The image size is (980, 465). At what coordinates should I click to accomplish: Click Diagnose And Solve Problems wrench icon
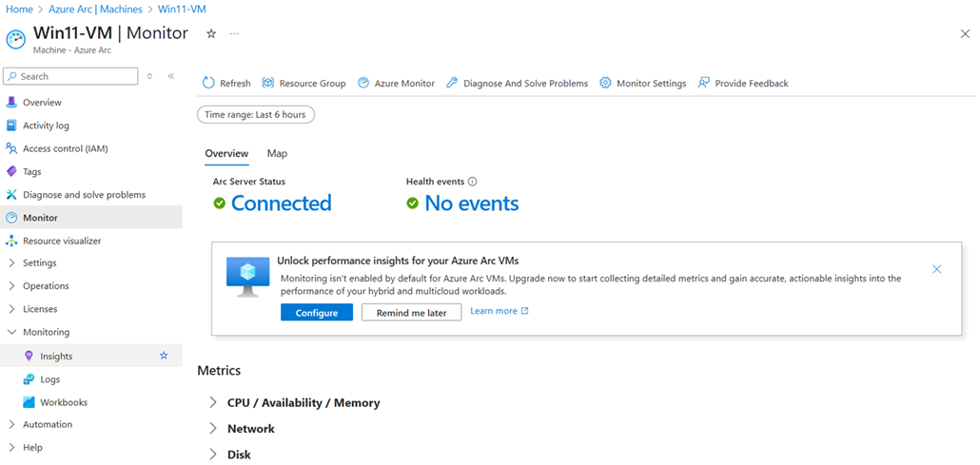coord(452,83)
